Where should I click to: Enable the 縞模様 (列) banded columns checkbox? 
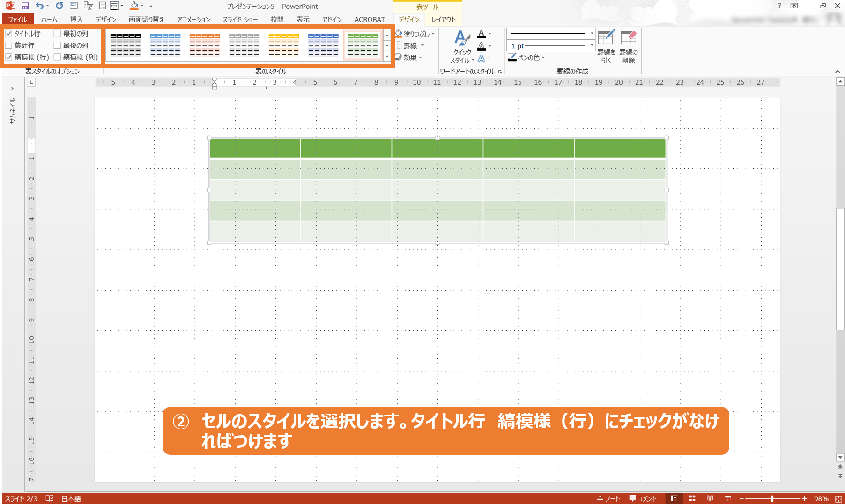[x=57, y=57]
